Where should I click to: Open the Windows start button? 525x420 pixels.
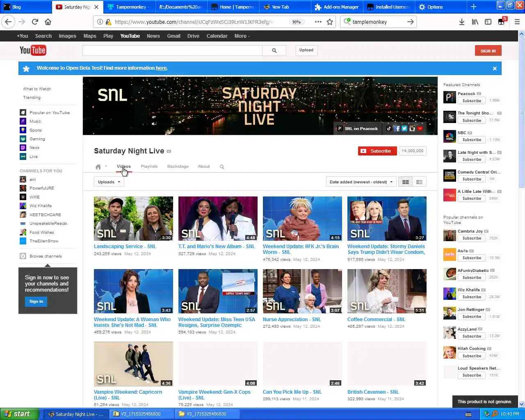pyautogui.click(x=20, y=414)
